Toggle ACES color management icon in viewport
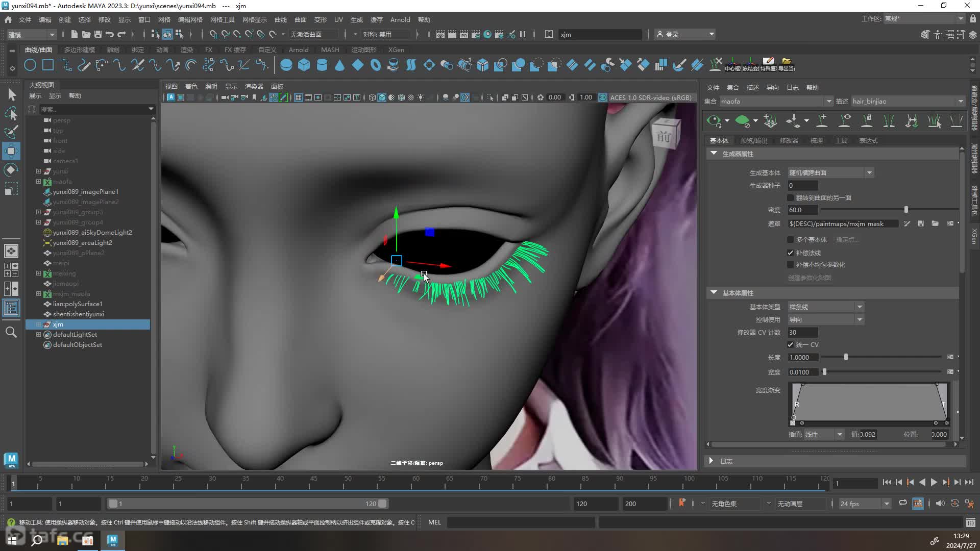Image resolution: width=980 pixels, height=551 pixels. coord(603,97)
